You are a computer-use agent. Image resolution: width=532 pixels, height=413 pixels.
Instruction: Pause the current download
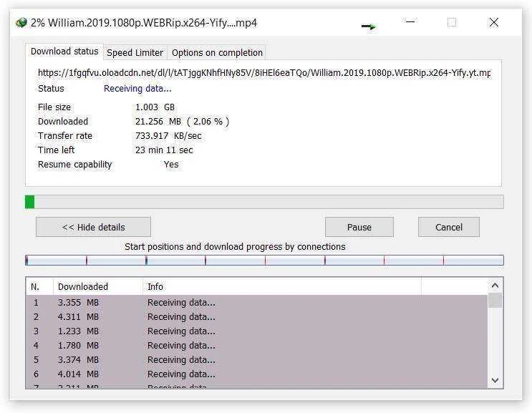pyautogui.click(x=359, y=227)
